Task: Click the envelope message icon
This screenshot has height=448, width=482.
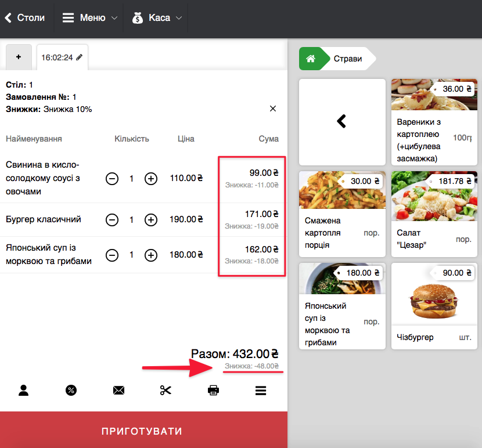Action: point(118,391)
